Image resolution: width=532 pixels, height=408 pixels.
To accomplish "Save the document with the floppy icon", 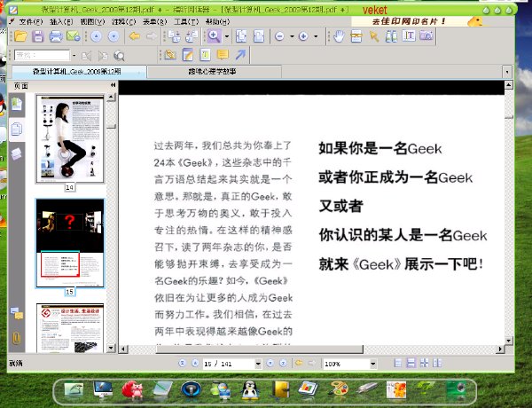I will coord(38,36).
